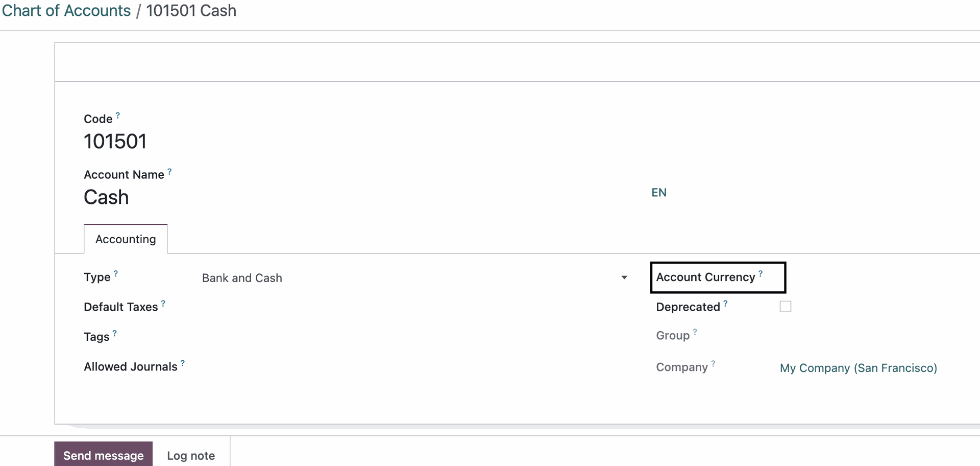Click the EN translation button
The image size is (980, 466).
[659, 193]
